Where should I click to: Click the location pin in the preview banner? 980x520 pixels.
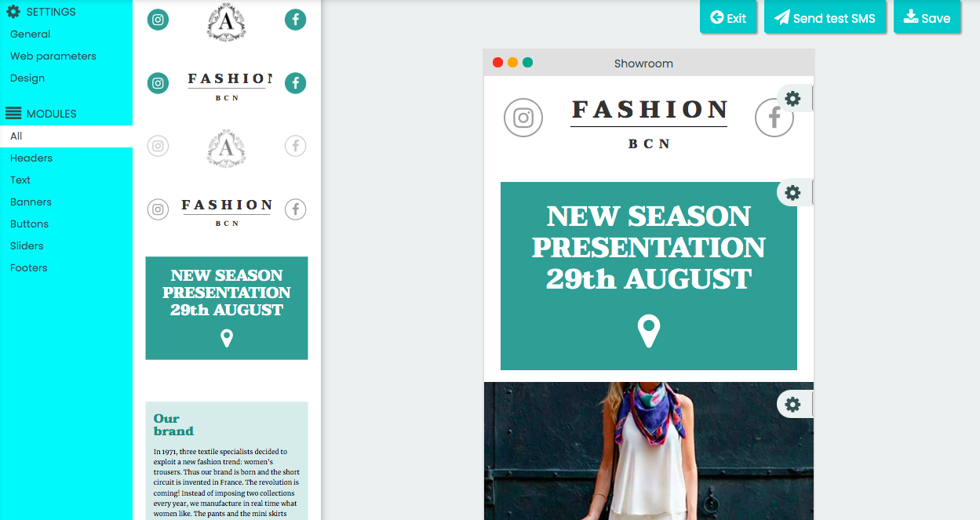point(648,331)
